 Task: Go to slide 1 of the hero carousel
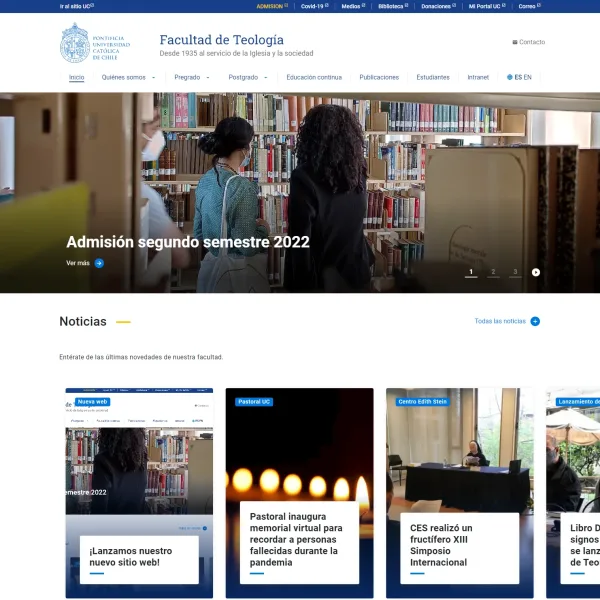[471, 272]
